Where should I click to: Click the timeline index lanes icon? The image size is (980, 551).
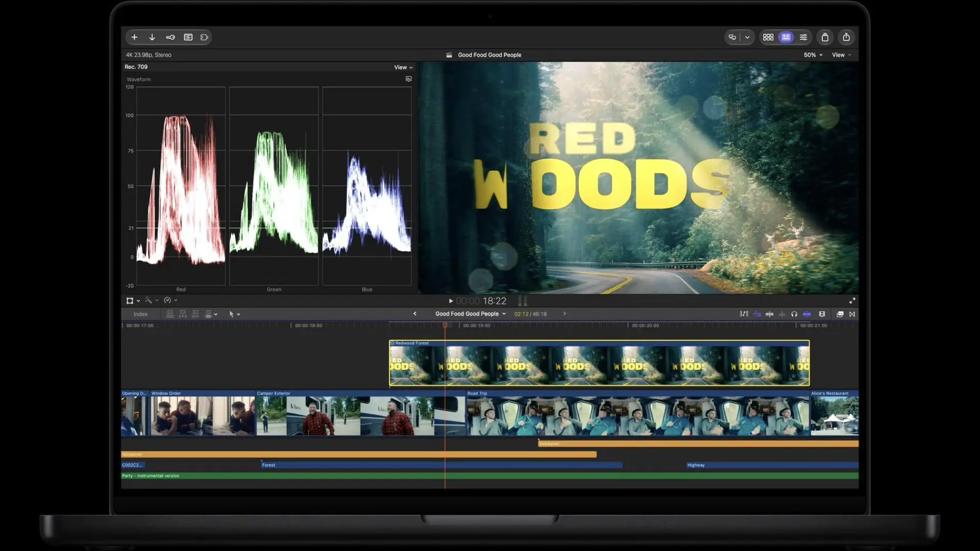[744, 314]
